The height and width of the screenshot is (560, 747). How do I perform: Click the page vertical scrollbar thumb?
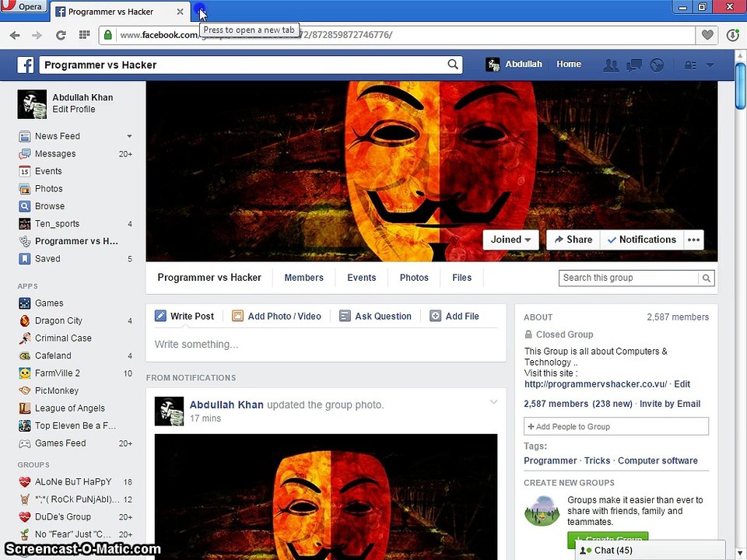click(740, 86)
